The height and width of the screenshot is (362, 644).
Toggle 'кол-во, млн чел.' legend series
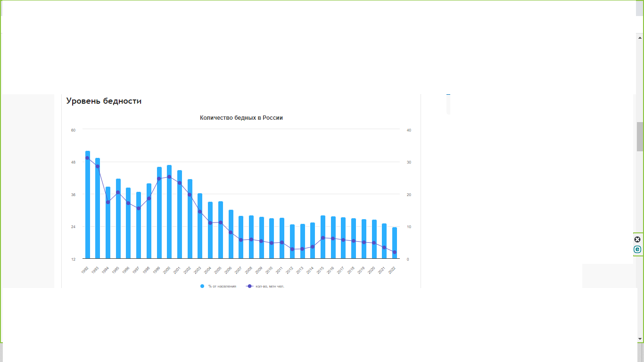point(270,286)
